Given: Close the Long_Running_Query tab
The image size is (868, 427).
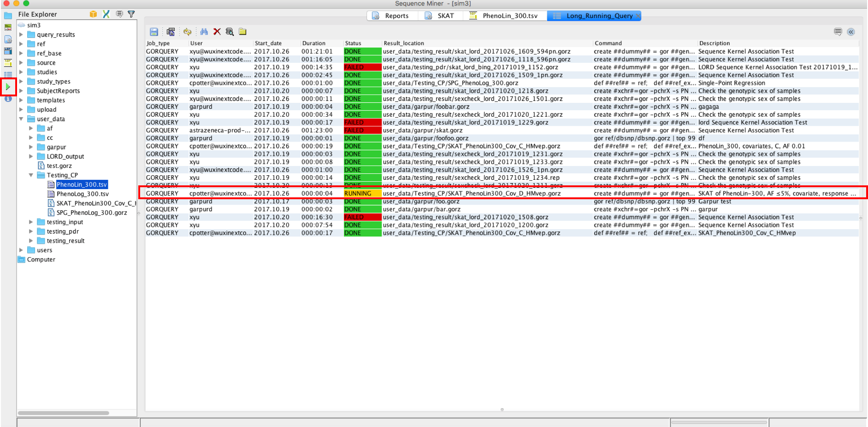Looking at the screenshot, I should pos(638,16).
